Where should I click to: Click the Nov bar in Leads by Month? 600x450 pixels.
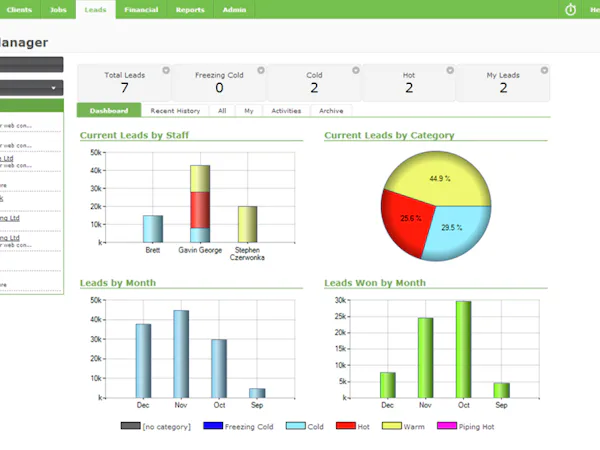coord(181,354)
